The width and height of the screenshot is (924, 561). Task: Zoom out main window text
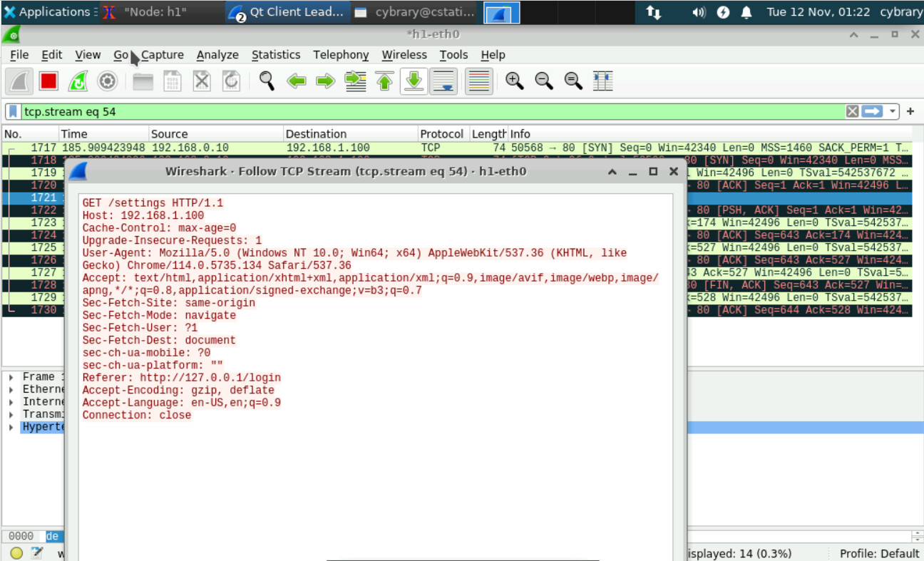click(544, 81)
